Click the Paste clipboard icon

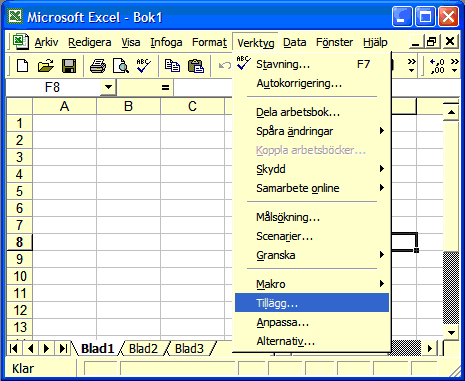pyautogui.click(x=196, y=66)
